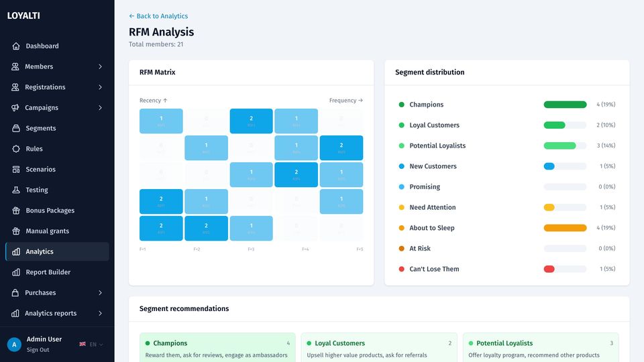Viewport: 644px width, 362px height.
Task: Expand the Analytics reports submenu chevron
Action: pyautogui.click(x=100, y=313)
